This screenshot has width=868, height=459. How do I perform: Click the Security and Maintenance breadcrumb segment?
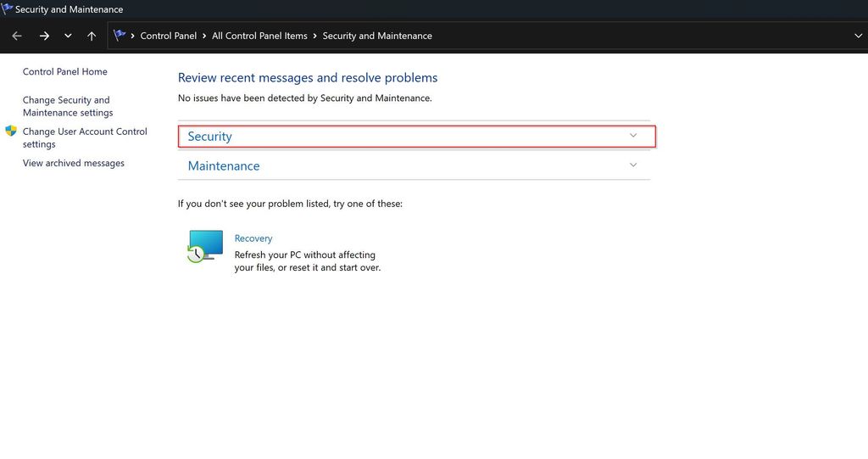point(377,36)
